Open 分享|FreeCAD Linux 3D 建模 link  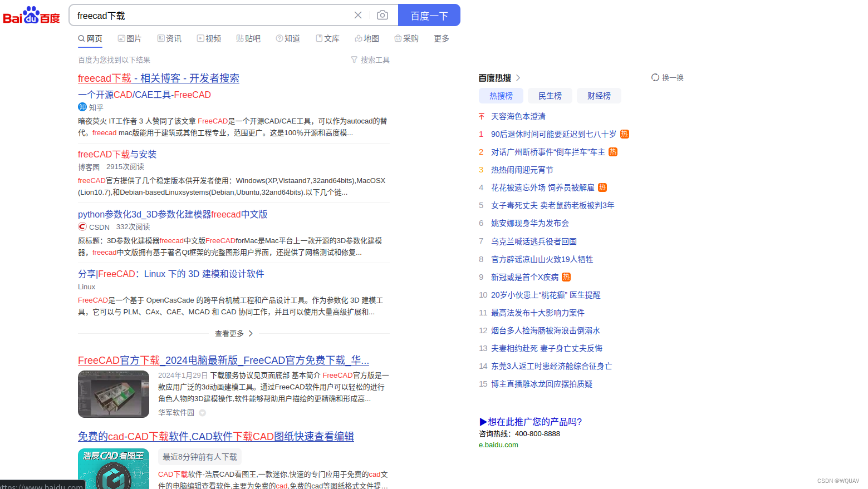coord(171,274)
